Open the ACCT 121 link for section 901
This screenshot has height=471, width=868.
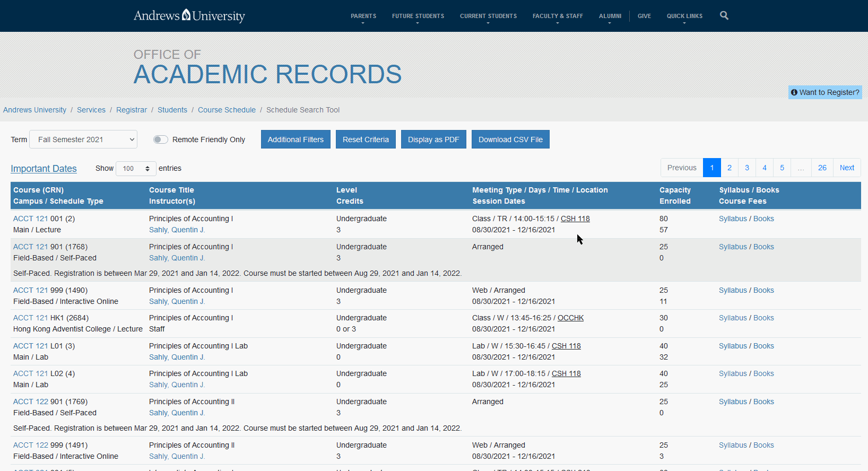point(30,247)
